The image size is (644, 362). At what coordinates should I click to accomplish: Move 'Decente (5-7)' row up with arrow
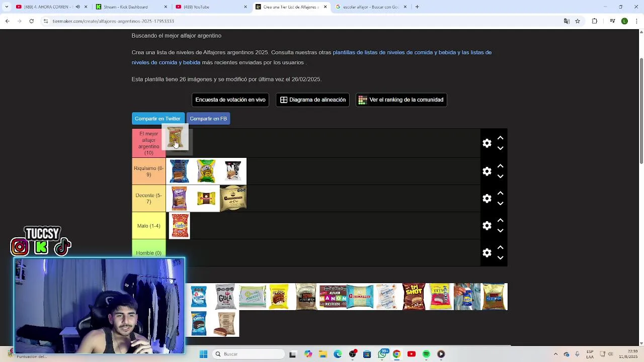click(500, 193)
